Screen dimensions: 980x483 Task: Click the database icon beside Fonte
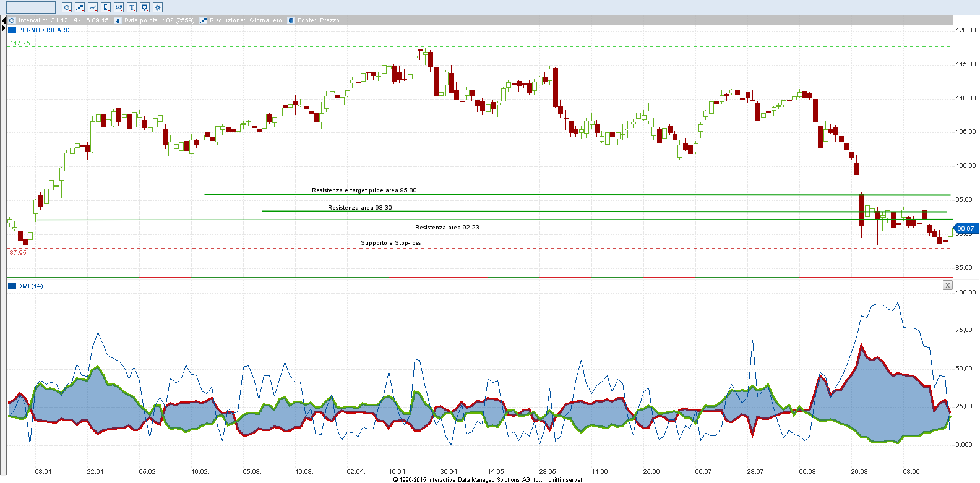coord(291,20)
